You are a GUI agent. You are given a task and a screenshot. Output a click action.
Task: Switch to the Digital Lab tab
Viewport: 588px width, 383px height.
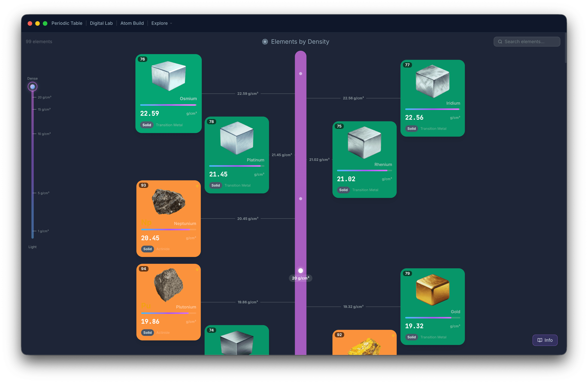[101, 23]
